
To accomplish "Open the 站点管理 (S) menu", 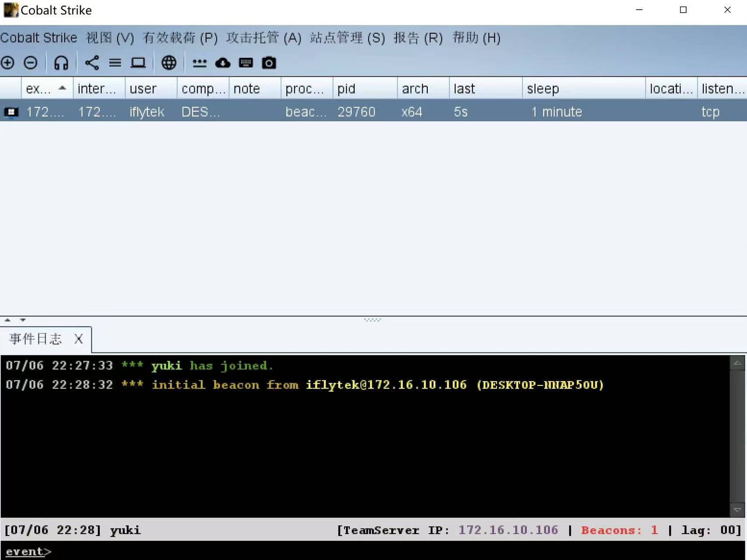I will (348, 38).
